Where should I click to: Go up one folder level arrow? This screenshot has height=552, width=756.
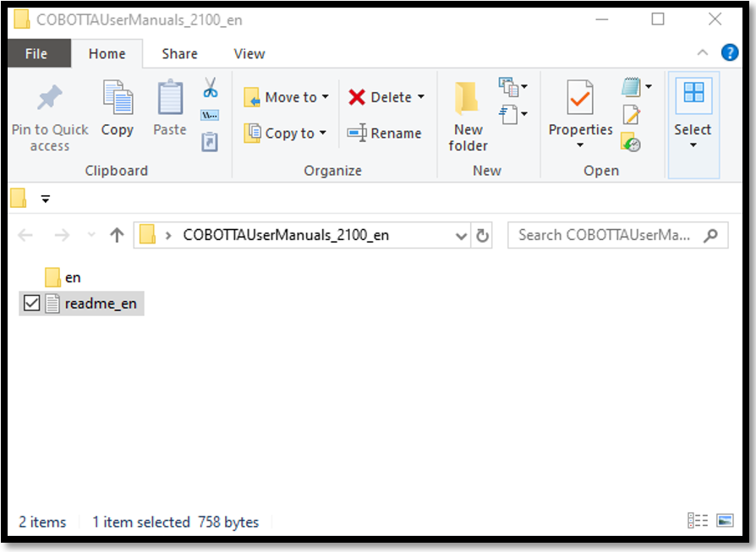coord(117,235)
